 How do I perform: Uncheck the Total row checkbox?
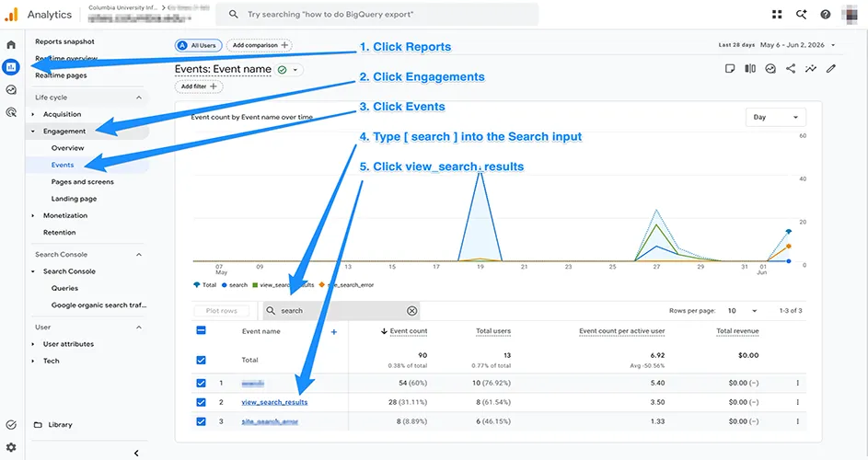(x=201, y=360)
